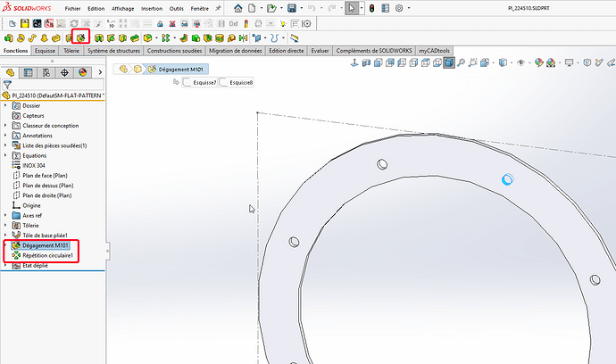Click the Linear Pattern icon
Screen dimensions: 616x364
pos(166,38)
